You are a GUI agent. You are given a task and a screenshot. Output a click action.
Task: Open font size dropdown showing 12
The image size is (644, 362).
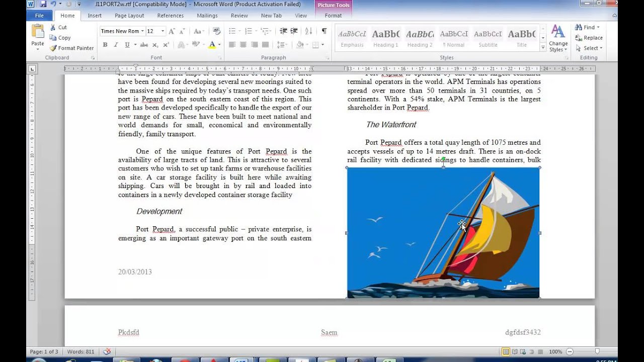coord(162,31)
